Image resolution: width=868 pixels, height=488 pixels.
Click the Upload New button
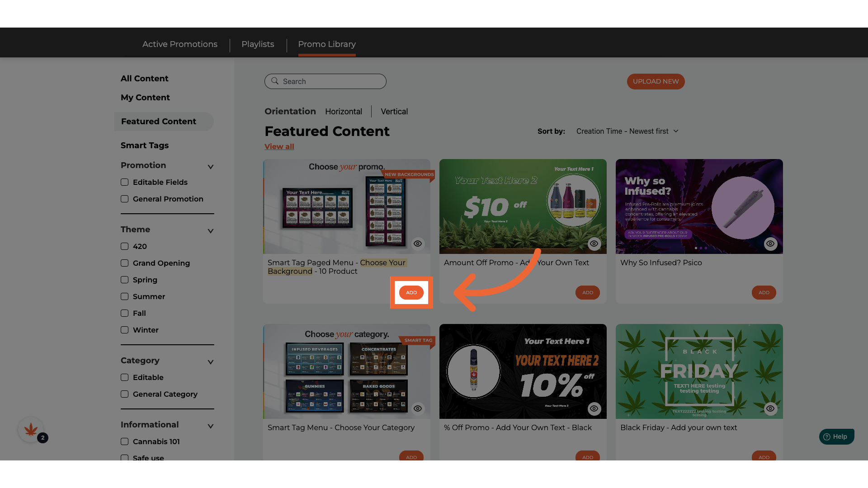point(656,81)
